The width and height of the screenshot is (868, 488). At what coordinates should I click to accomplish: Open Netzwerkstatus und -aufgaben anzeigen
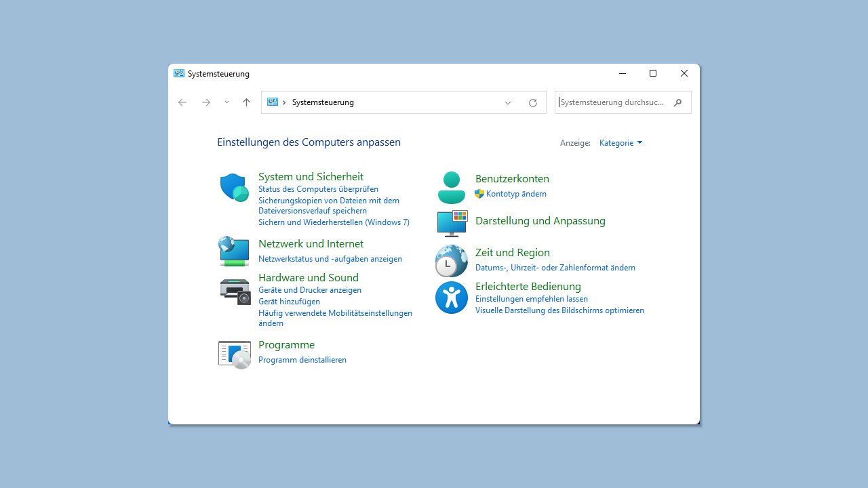click(330, 259)
